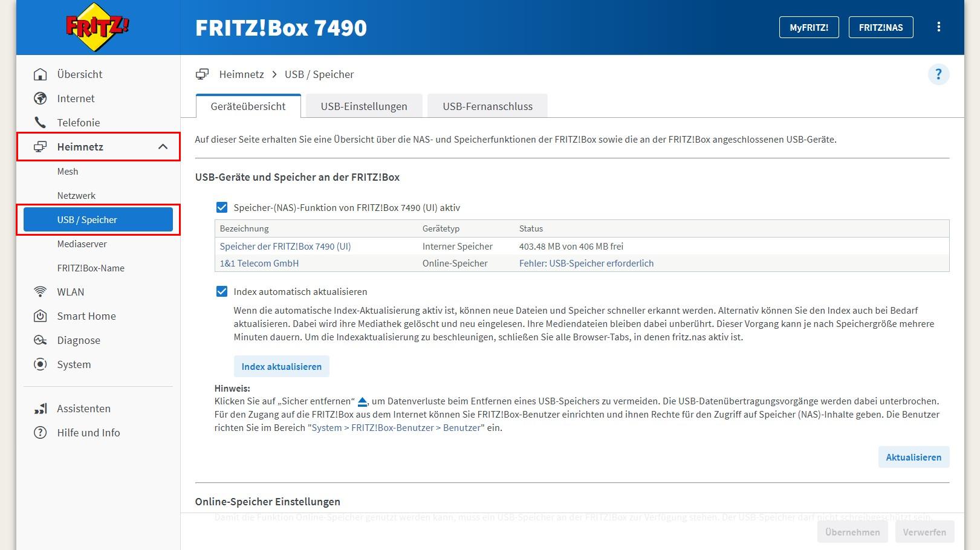Click the breadcrumb Heimnetz monitor icon

[x=203, y=74]
